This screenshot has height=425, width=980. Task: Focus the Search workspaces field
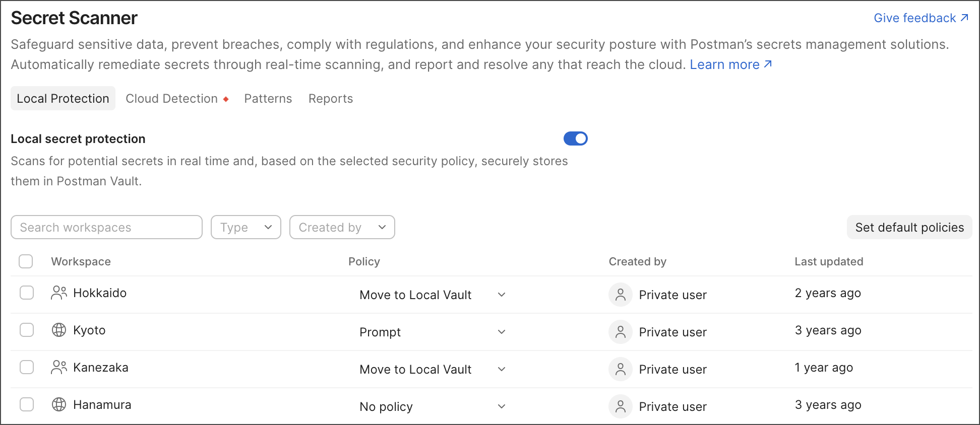point(106,227)
